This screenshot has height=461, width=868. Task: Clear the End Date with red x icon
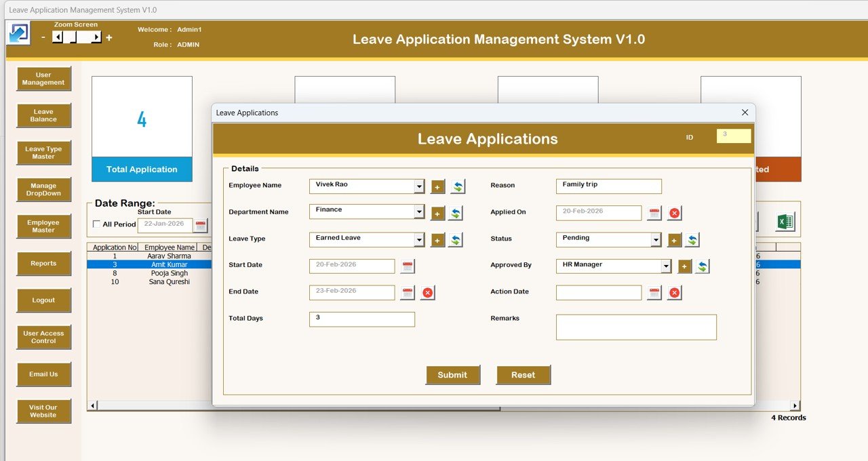click(426, 292)
